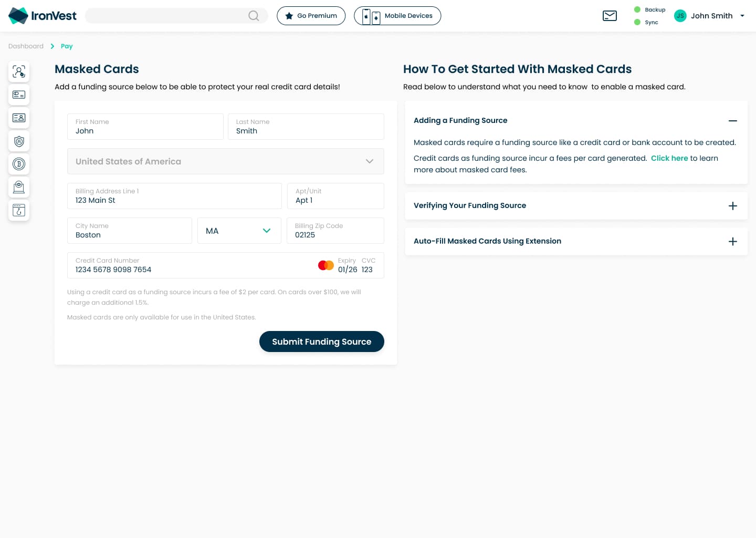Click the First Name field
Viewport: 756px width, 538px height.
[x=145, y=127]
